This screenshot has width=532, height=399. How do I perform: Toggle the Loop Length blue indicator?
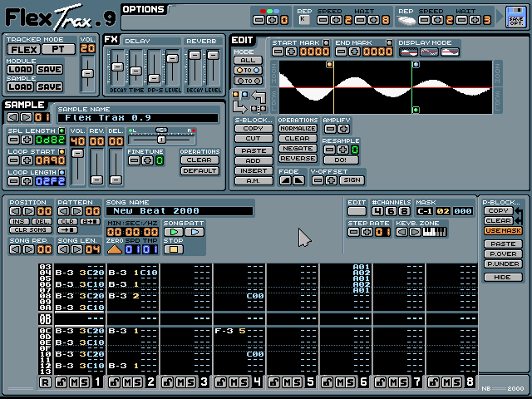click(62, 172)
